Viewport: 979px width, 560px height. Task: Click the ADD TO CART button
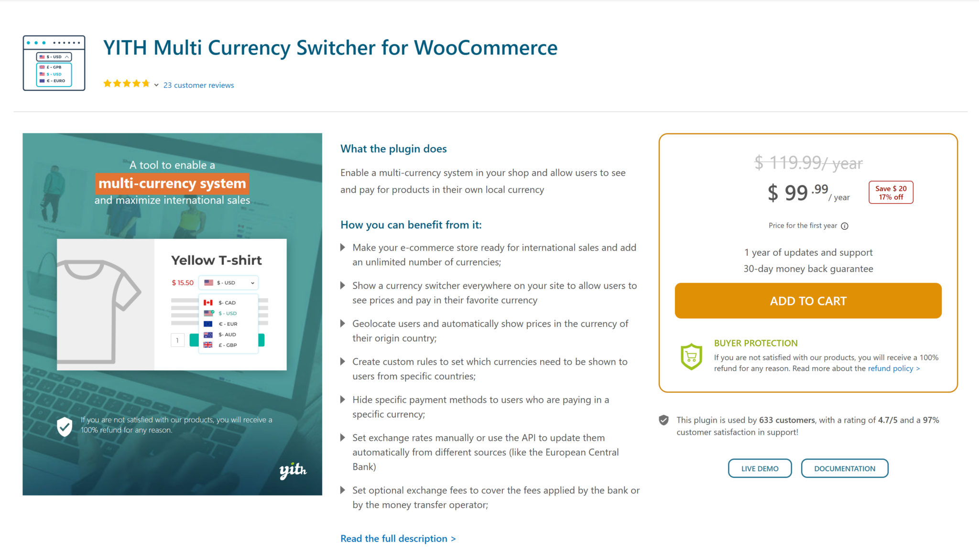coord(808,301)
